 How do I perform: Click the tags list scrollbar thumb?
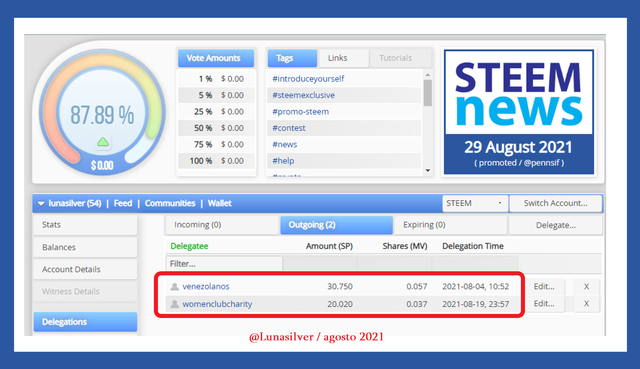[427, 93]
